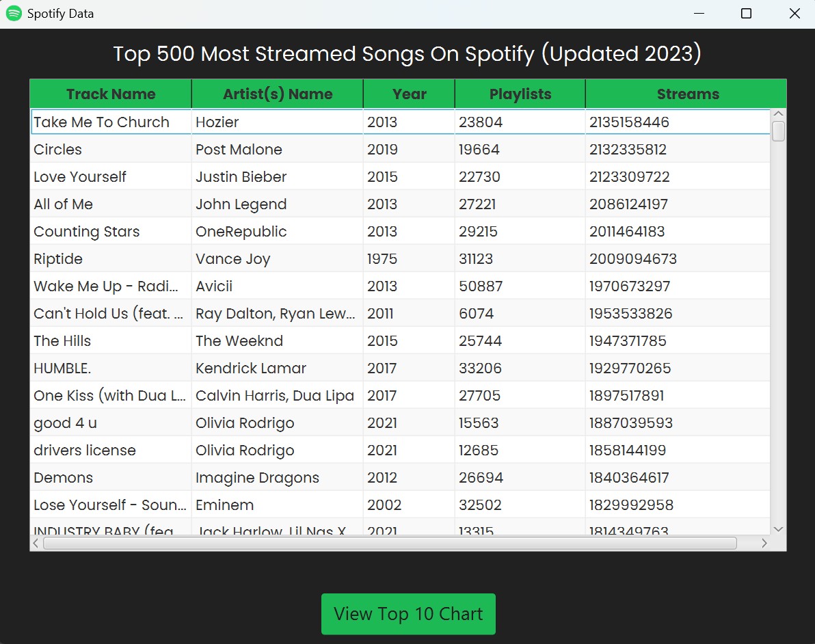Click the Streams column header
Viewport: 815px width, 644px height.
click(x=685, y=94)
